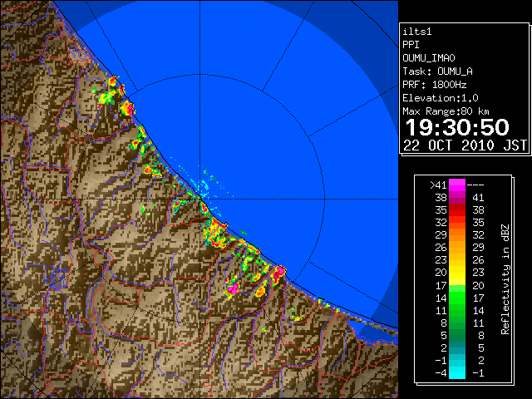Pick the yellow 20–23 dBZ legend band

457,273
